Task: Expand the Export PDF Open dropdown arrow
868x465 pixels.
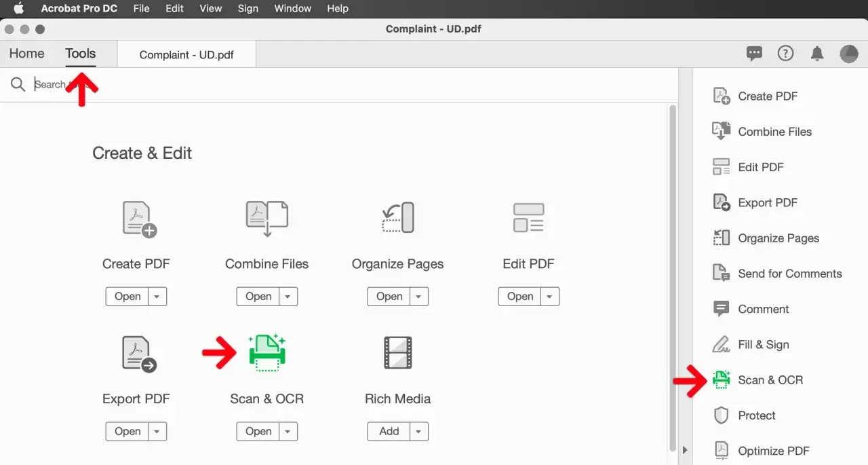Action: (x=157, y=431)
